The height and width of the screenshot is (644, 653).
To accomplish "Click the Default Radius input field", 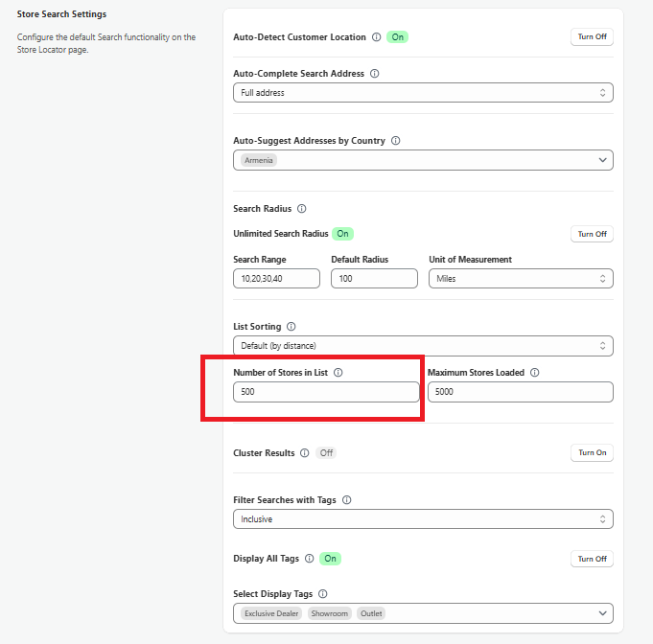I will (374, 279).
